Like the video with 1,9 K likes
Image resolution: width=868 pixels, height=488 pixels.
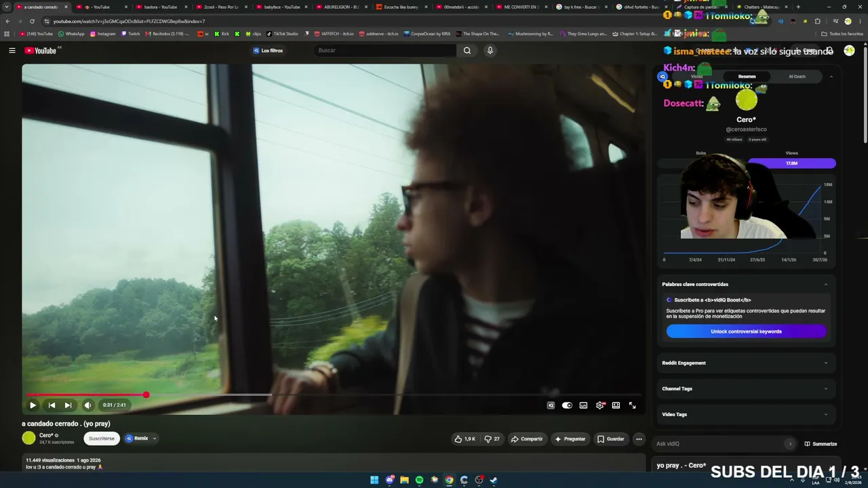point(465,439)
